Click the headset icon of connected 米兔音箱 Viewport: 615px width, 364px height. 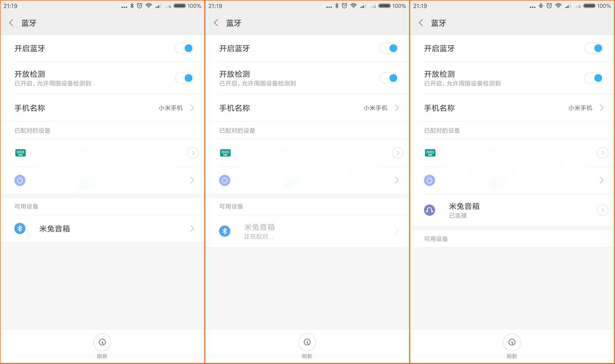point(430,210)
